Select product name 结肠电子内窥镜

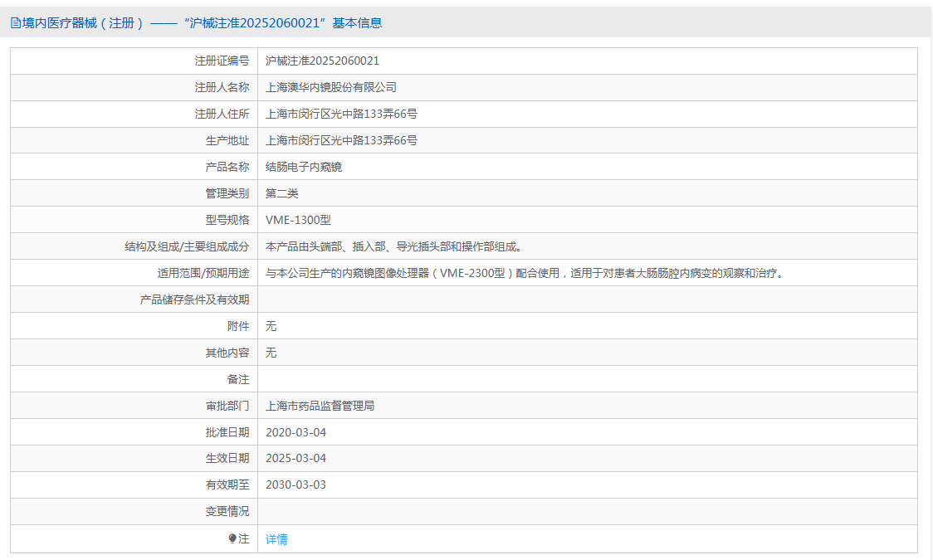pyautogui.click(x=304, y=167)
